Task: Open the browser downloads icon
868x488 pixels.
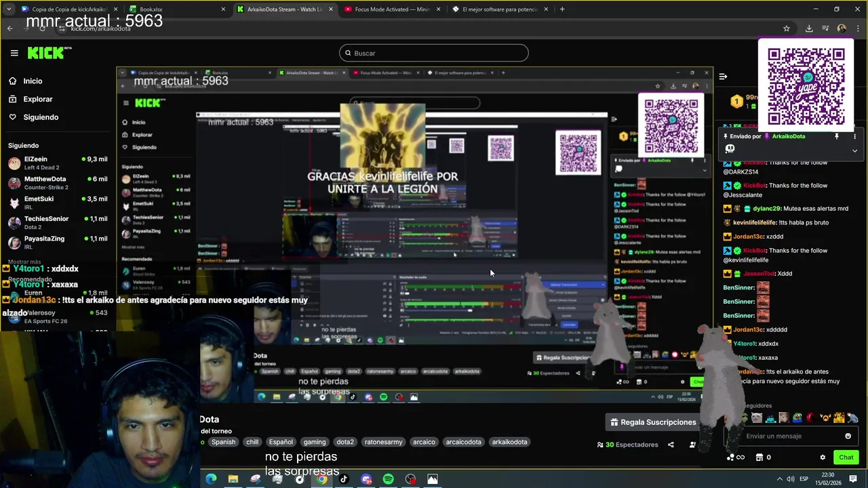Action: pos(809,28)
